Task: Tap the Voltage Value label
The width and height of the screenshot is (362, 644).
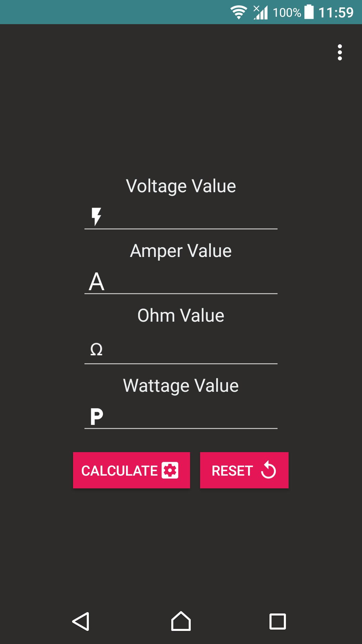Action: 181,186
